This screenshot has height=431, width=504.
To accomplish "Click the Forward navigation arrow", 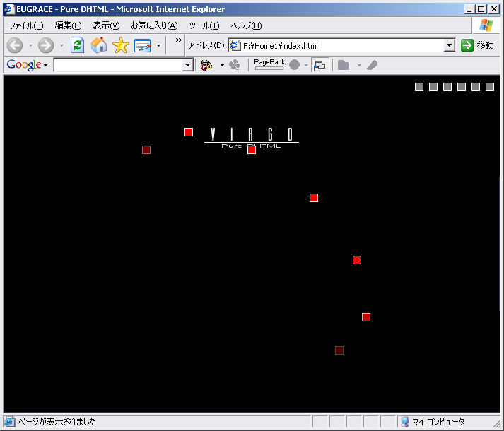I will click(46, 45).
